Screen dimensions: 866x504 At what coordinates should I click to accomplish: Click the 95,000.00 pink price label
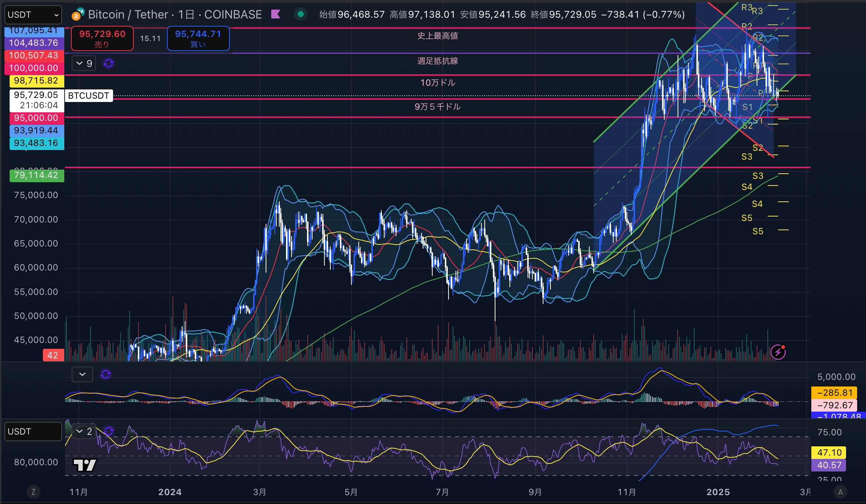click(x=37, y=118)
